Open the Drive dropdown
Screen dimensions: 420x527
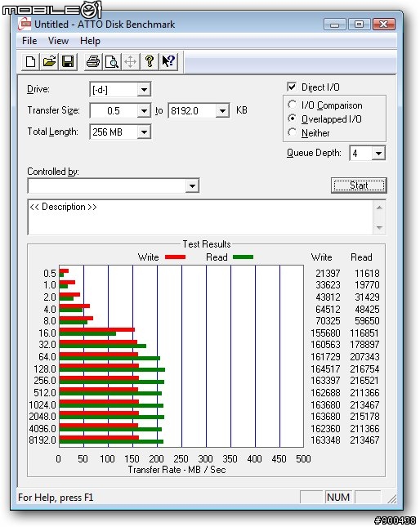tap(144, 90)
